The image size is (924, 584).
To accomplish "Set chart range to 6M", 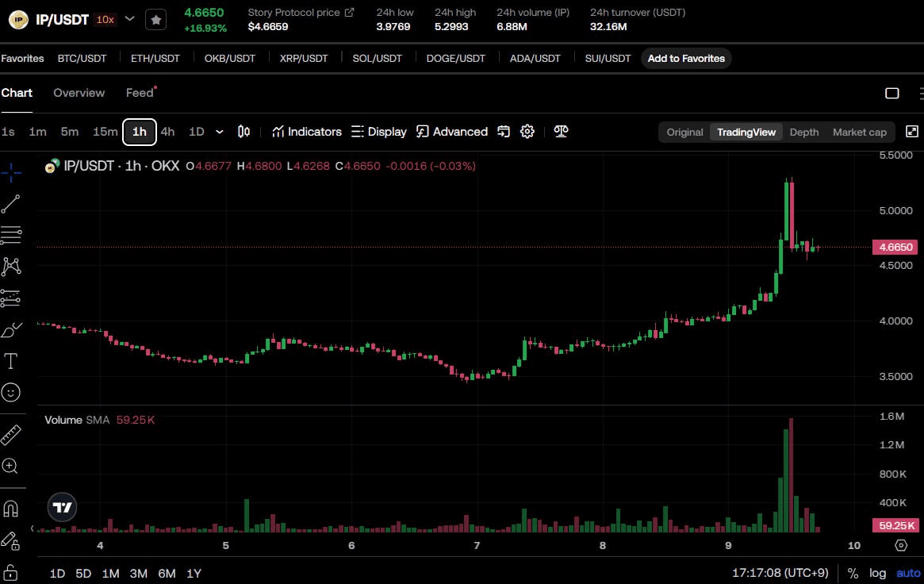I will (x=167, y=573).
